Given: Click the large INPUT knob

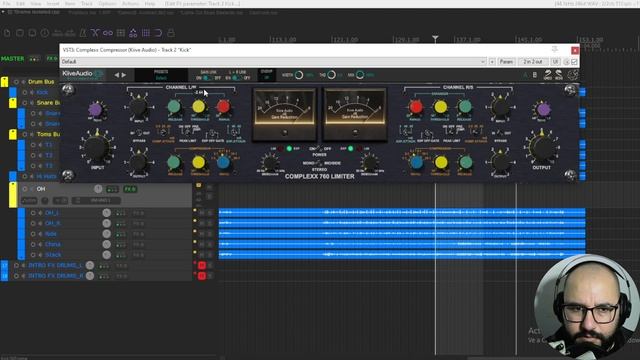Looking at the screenshot, I should click(x=97, y=148).
